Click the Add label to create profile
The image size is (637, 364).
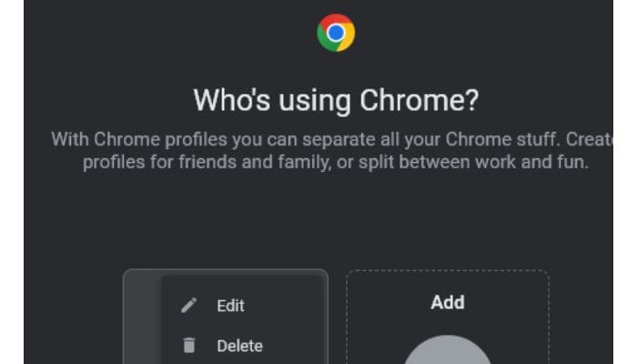[448, 302]
